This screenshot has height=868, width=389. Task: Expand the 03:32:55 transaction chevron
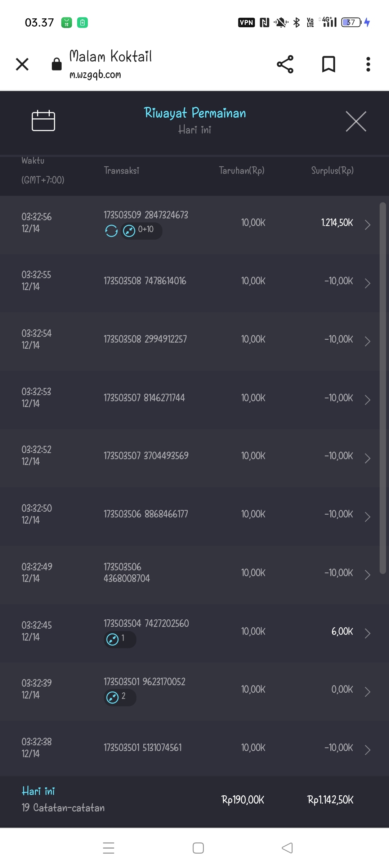click(367, 283)
